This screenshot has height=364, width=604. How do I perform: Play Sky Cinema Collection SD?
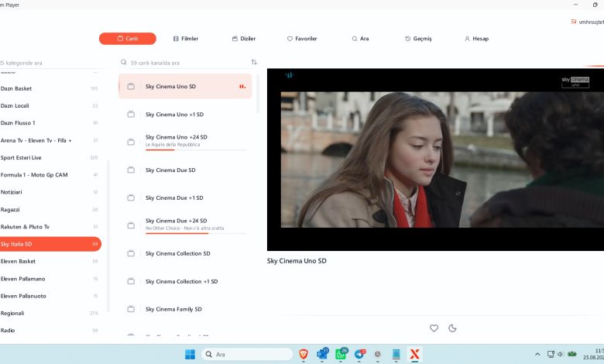click(185, 253)
